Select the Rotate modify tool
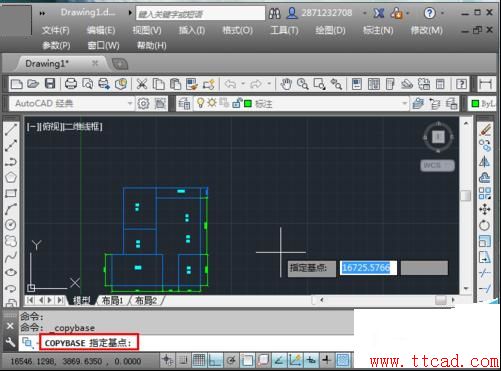 pos(485,226)
